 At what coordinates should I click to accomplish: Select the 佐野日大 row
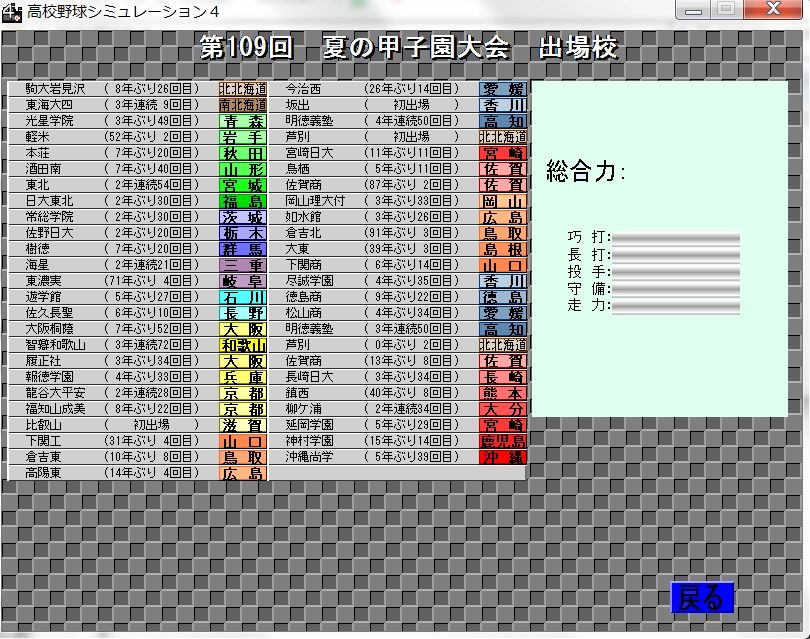pos(138,232)
